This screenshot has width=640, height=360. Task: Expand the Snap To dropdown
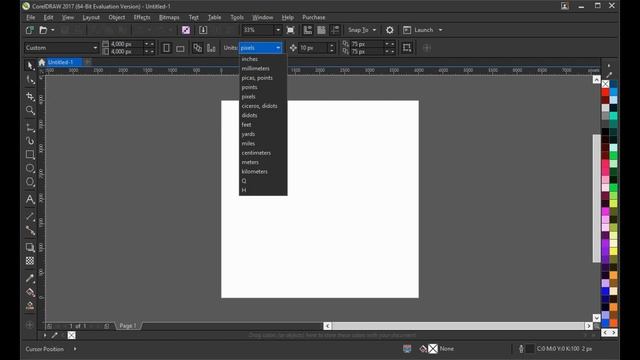click(374, 30)
